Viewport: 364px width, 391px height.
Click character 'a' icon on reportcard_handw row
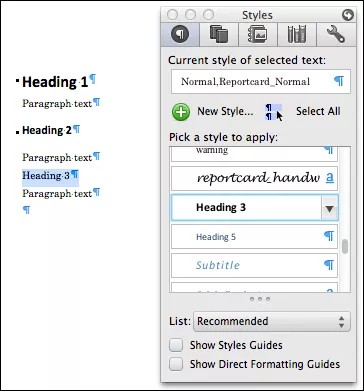click(x=329, y=178)
